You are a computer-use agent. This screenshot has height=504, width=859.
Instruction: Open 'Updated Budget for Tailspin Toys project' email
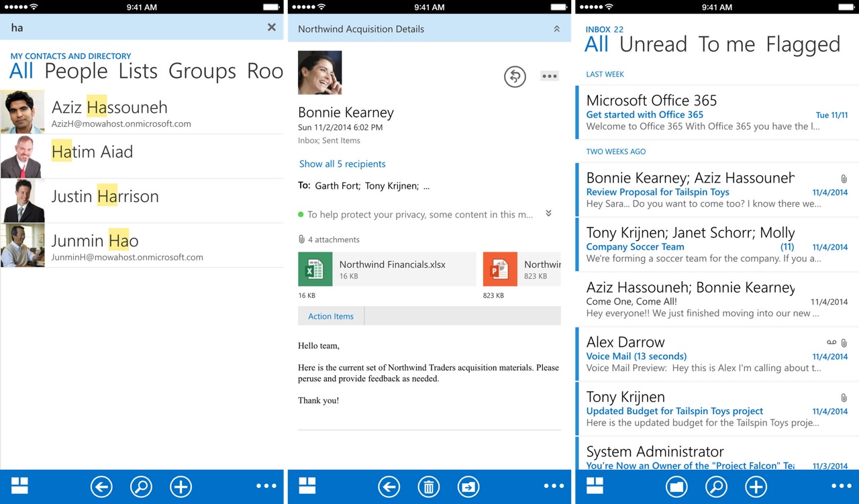pos(717,409)
